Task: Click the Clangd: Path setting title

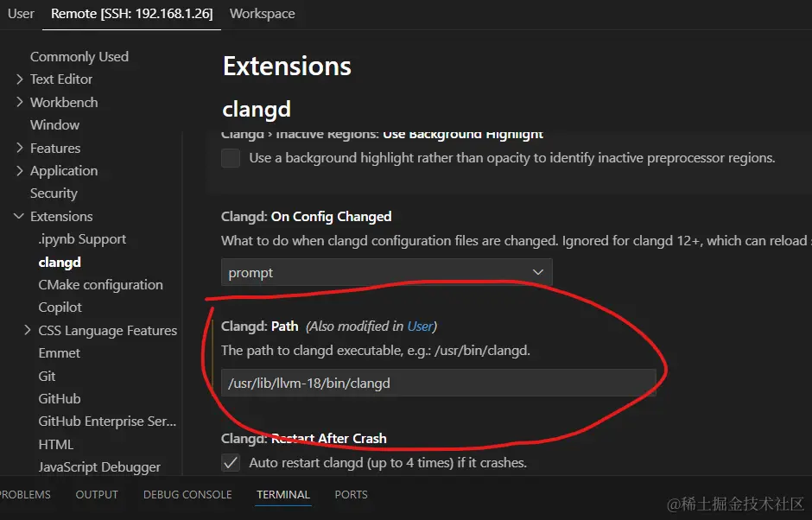Action: (x=259, y=327)
